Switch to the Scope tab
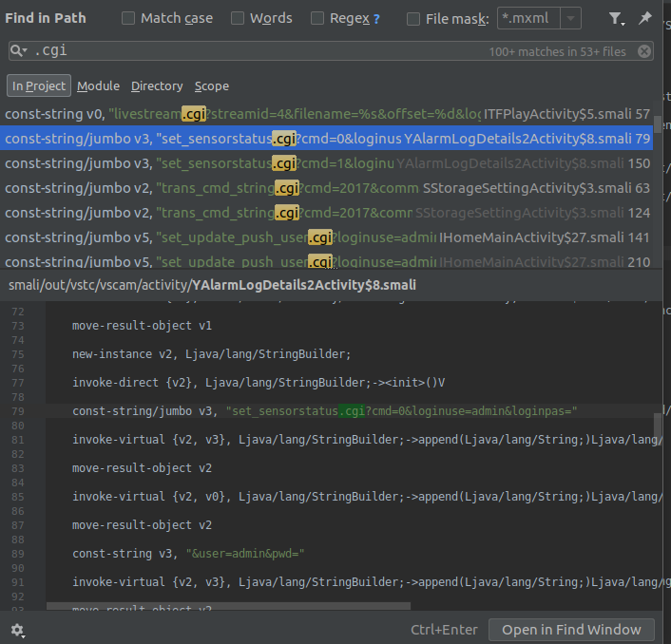The height and width of the screenshot is (644, 671). tap(212, 85)
